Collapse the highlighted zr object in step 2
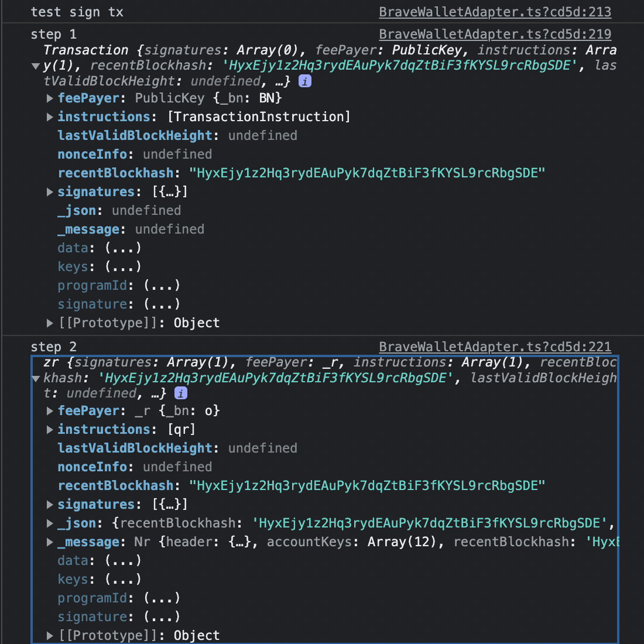The image size is (644, 644). [35, 378]
